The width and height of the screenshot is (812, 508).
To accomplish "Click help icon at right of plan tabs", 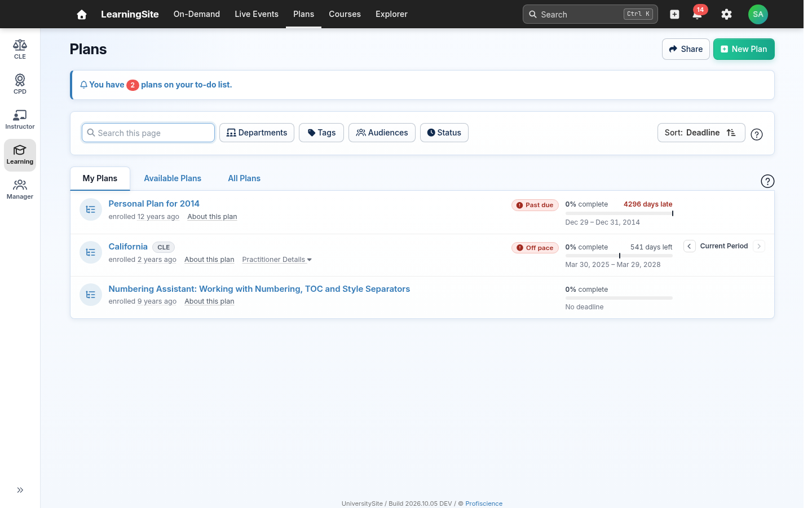I will [x=767, y=181].
